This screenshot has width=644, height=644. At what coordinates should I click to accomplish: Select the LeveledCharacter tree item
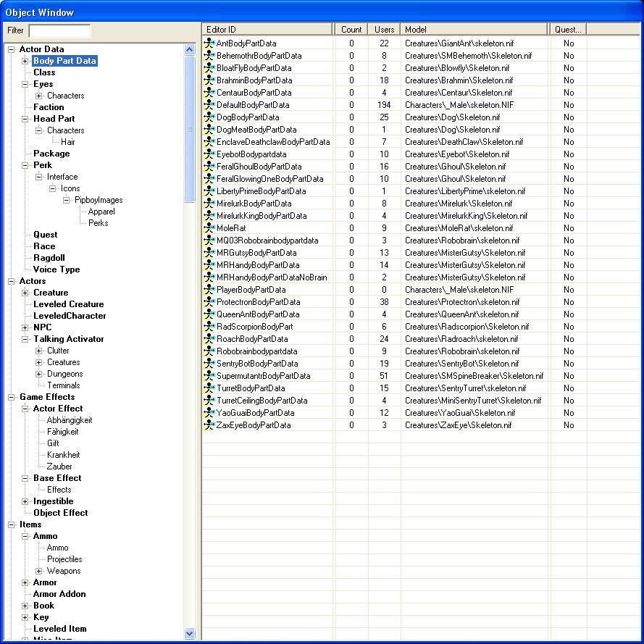[70, 316]
